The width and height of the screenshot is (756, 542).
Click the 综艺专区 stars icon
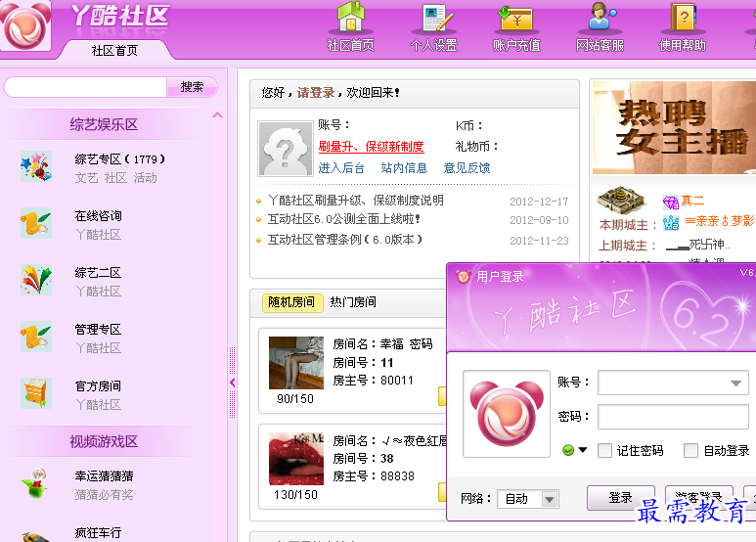point(35,166)
